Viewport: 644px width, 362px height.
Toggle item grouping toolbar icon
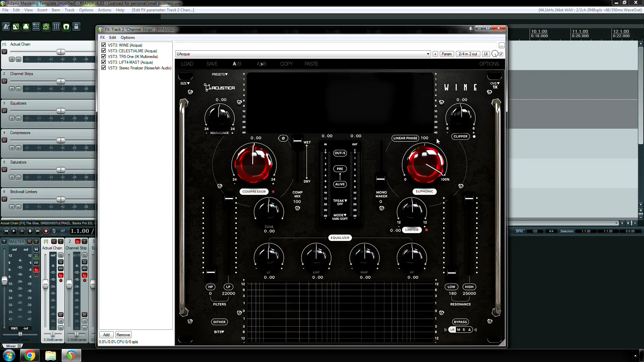(26, 26)
